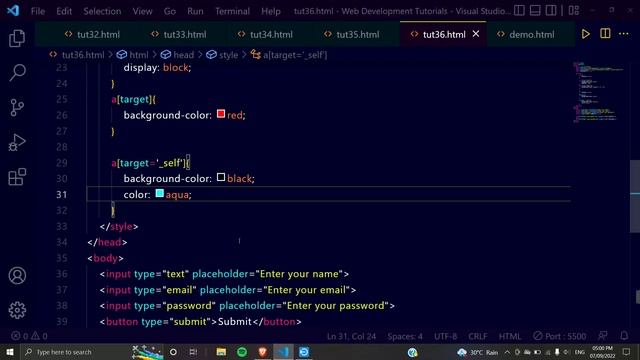Change encoding via UTF-8

445,336
